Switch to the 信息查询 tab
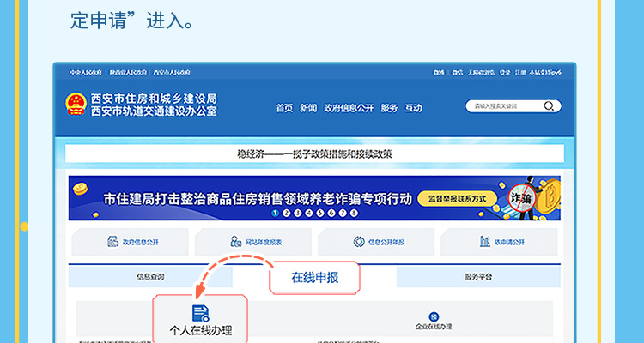The height and width of the screenshot is (343, 644). click(x=150, y=277)
